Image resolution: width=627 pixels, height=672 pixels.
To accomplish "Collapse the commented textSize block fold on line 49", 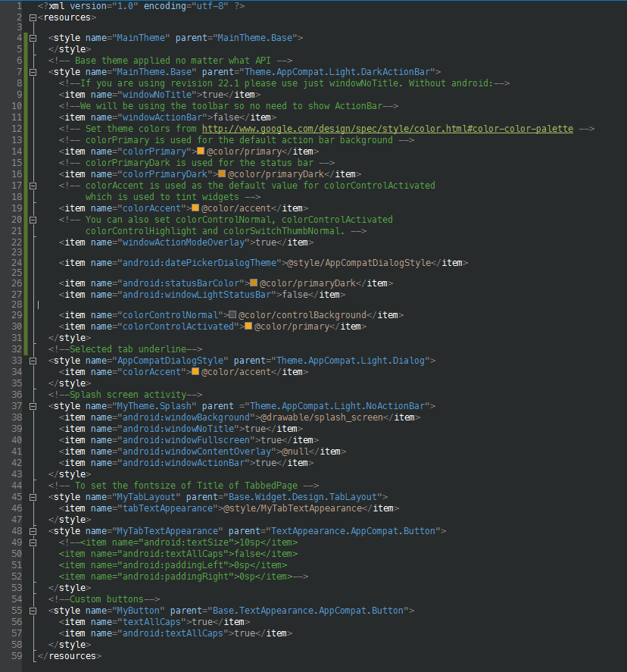I will (33, 543).
